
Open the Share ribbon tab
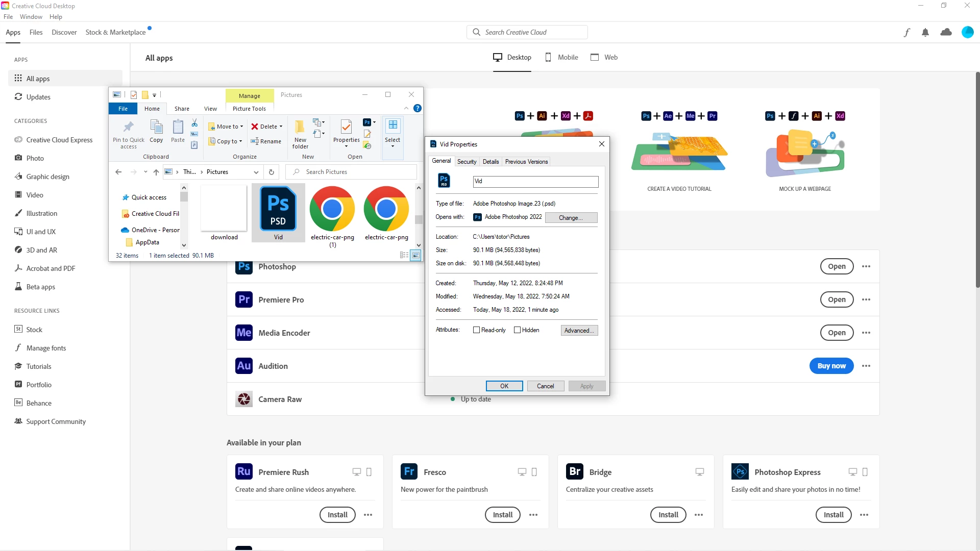182,109
